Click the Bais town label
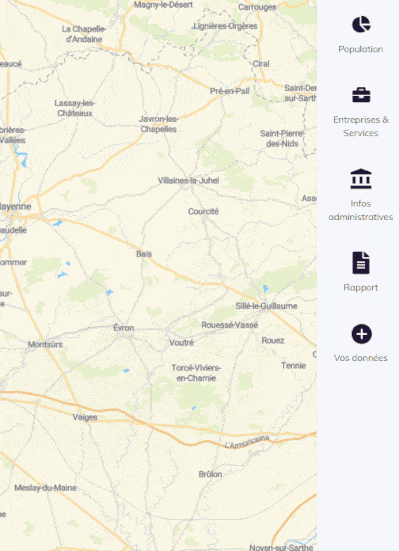 point(144,254)
